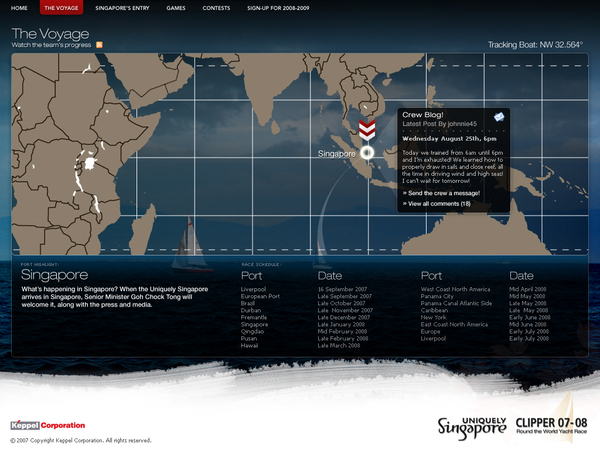Click the envelope icon in Crew Blog panel
The width and height of the screenshot is (600, 450).
499,117
